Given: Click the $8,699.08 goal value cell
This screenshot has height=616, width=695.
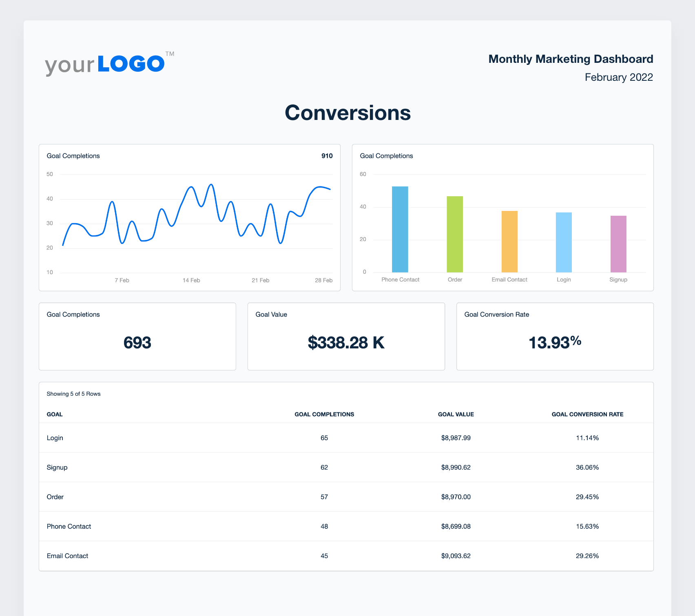Looking at the screenshot, I should (x=456, y=527).
